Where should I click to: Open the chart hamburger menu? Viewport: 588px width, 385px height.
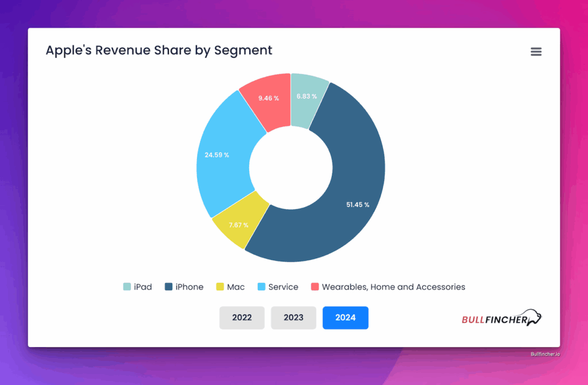(536, 51)
